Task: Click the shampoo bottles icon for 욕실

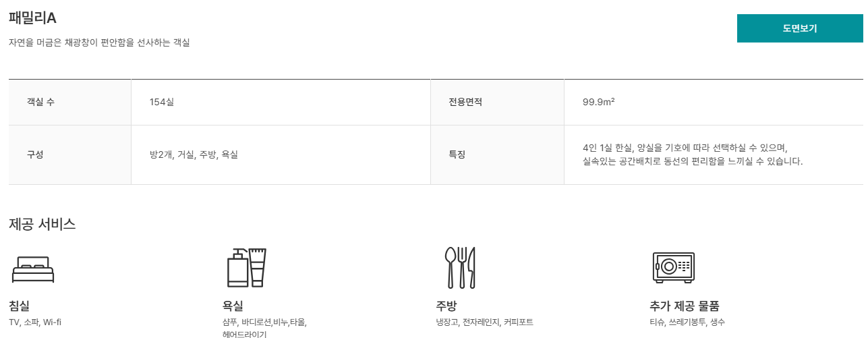Action: (x=246, y=267)
